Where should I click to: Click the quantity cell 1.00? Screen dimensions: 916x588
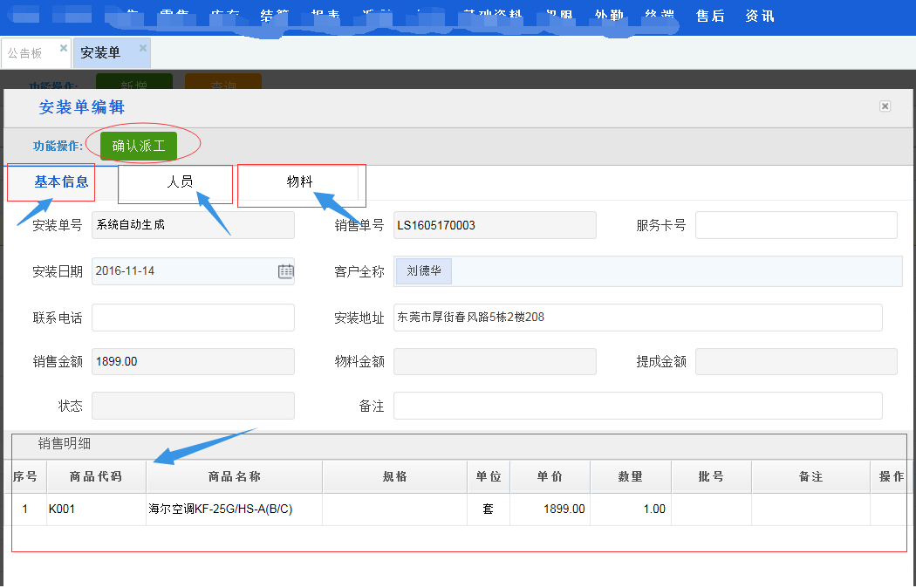631,509
